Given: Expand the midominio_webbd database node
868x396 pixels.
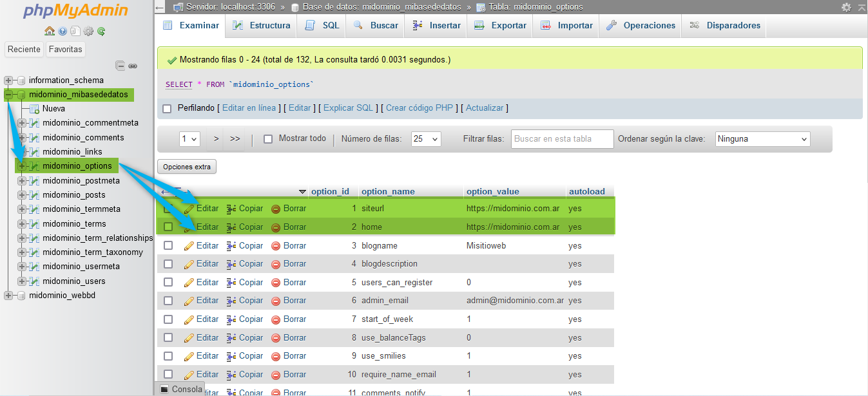Looking at the screenshot, I should coord(8,296).
